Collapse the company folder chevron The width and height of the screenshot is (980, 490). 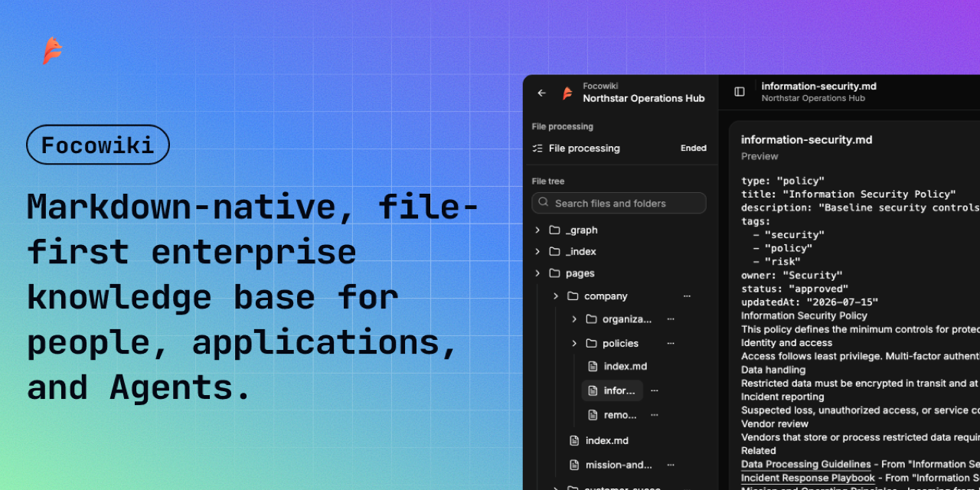tap(556, 296)
